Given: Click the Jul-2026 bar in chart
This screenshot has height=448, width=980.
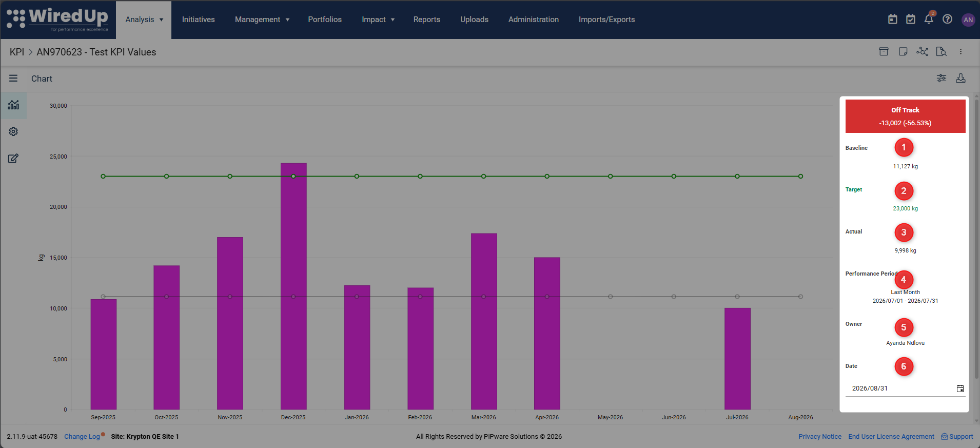Looking at the screenshot, I should click(737, 359).
